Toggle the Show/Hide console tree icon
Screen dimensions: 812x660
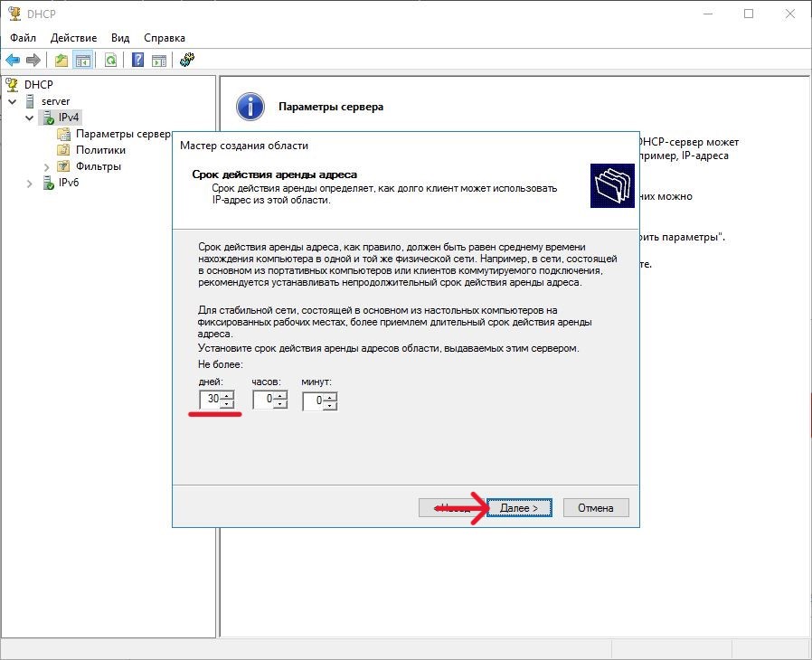click(x=82, y=60)
